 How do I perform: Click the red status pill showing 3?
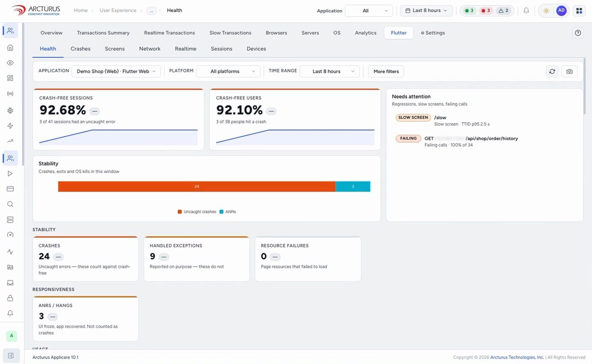[x=485, y=11]
